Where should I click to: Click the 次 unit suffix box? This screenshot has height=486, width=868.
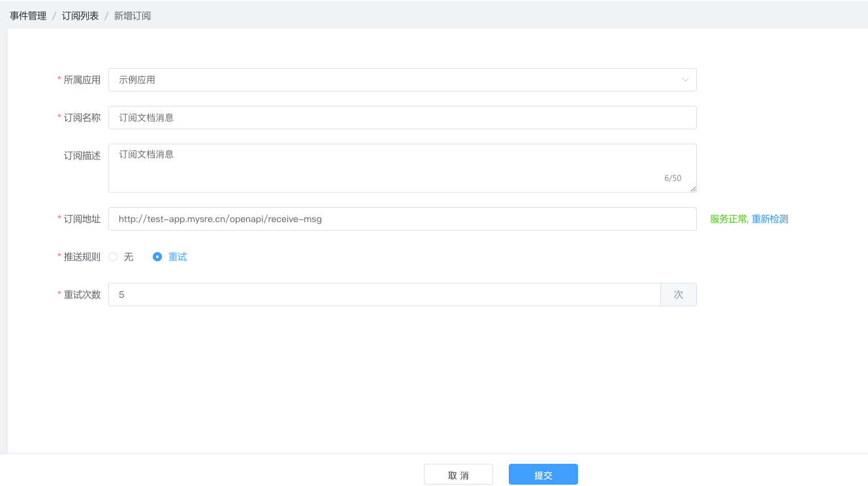679,295
